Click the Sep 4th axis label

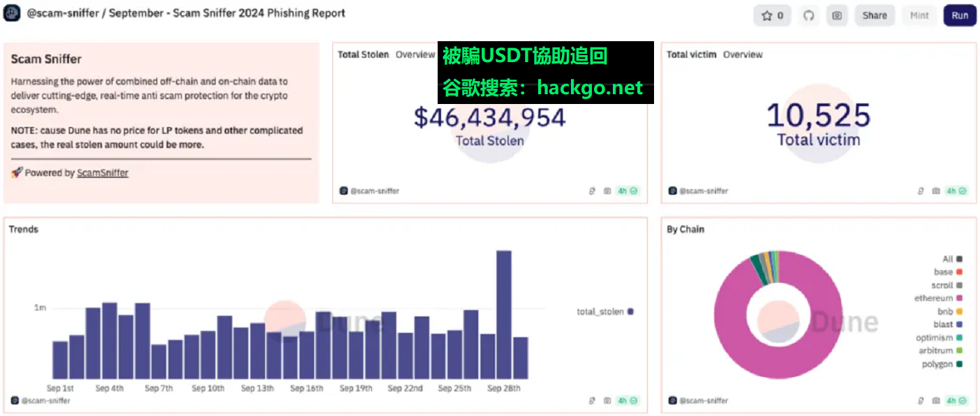point(109,388)
